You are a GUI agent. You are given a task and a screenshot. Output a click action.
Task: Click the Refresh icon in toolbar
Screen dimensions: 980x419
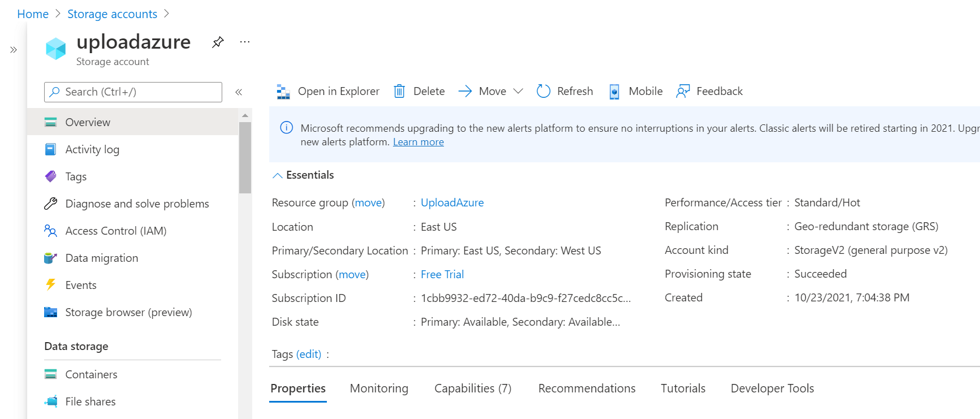pyautogui.click(x=543, y=92)
